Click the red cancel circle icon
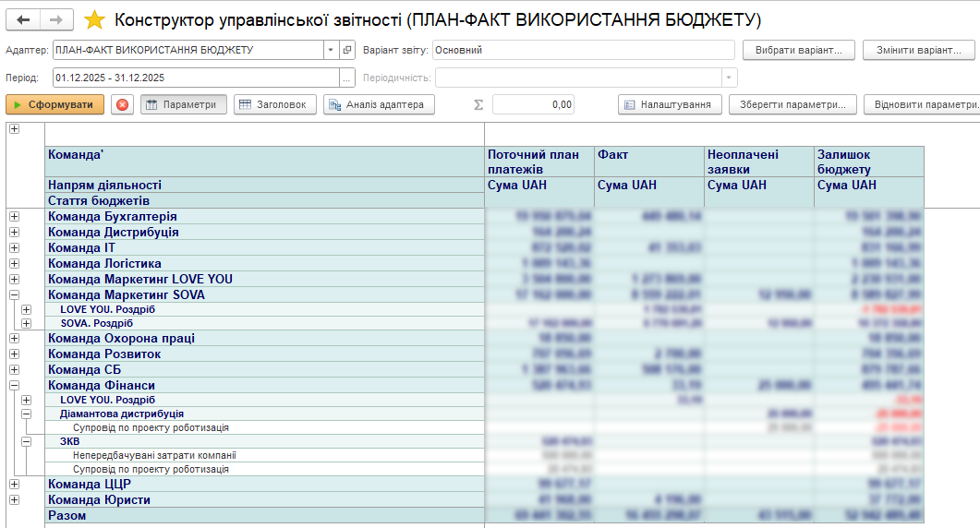This screenshot has width=980, height=528. point(123,104)
